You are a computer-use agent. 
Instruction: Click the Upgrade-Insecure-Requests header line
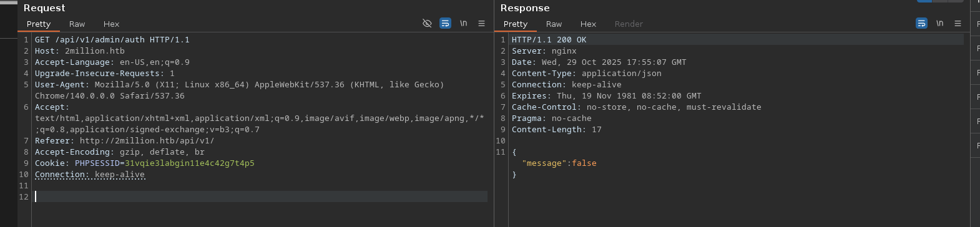click(x=105, y=73)
